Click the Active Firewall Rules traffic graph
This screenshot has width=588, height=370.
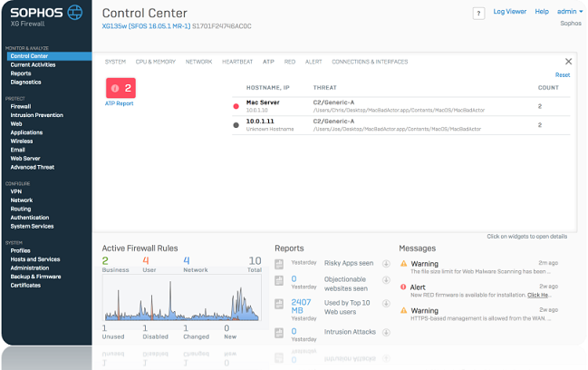point(182,298)
